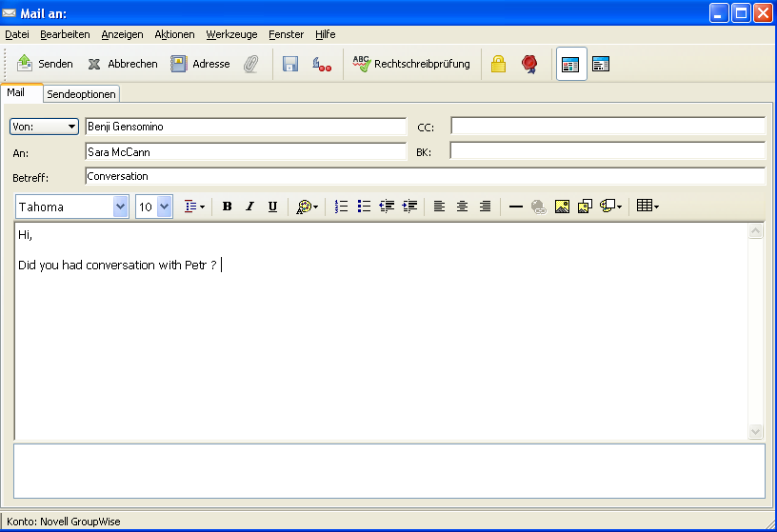Decrease paragraph indent

point(387,207)
